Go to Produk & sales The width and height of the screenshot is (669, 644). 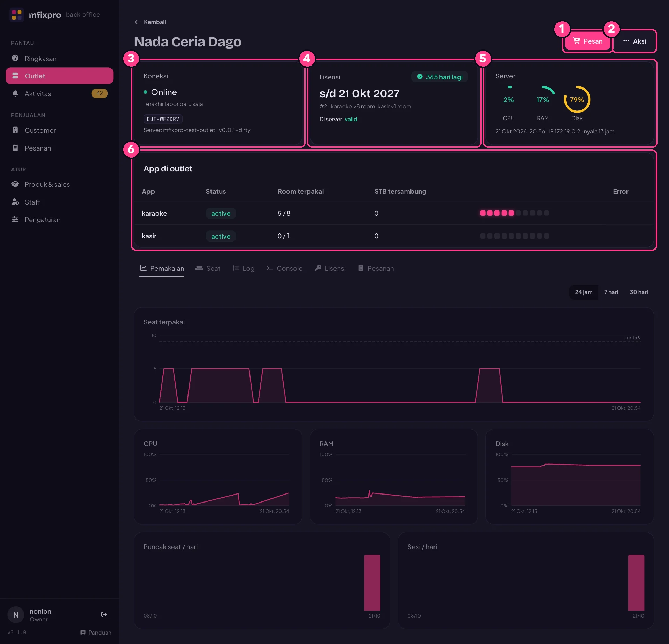(59, 184)
